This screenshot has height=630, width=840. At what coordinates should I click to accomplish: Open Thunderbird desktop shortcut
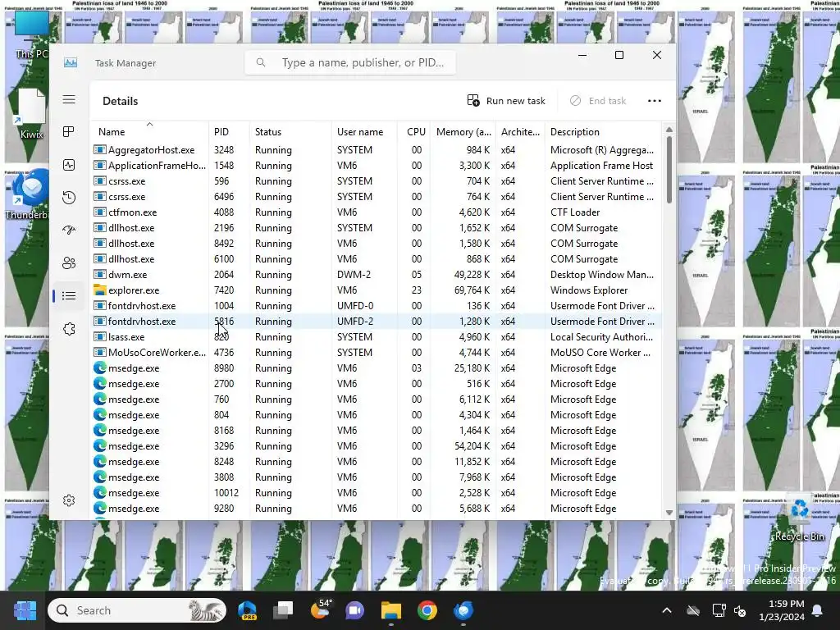[29, 194]
